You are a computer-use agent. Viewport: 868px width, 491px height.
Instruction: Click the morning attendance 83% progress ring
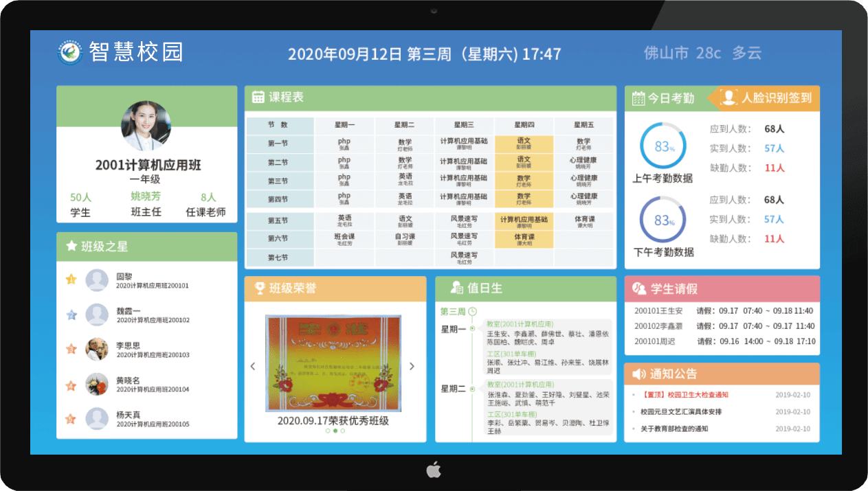click(x=663, y=146)
